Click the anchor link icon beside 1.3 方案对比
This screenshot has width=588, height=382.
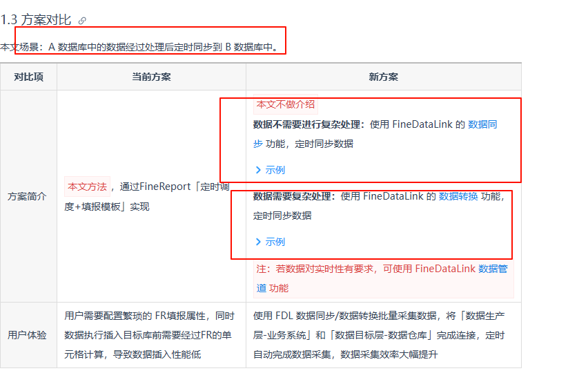coord(82,21)
